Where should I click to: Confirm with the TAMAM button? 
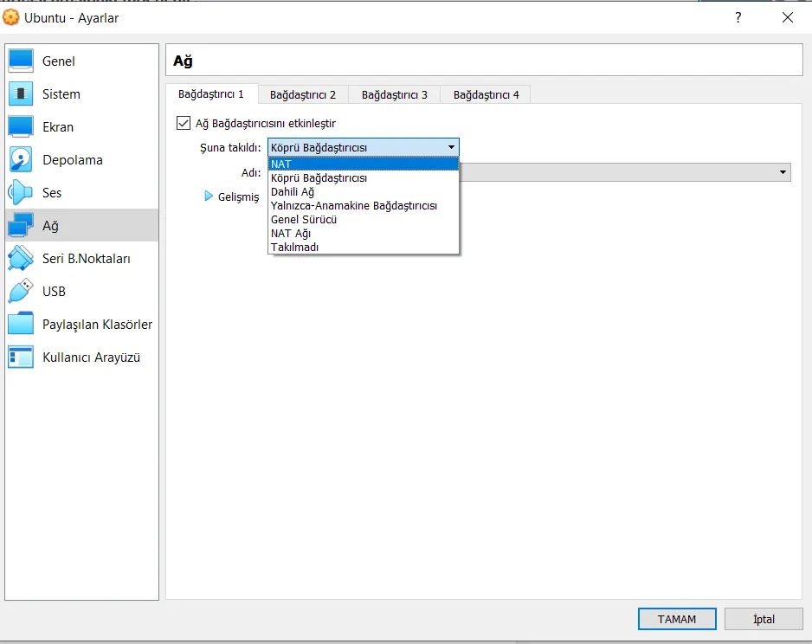677,619
